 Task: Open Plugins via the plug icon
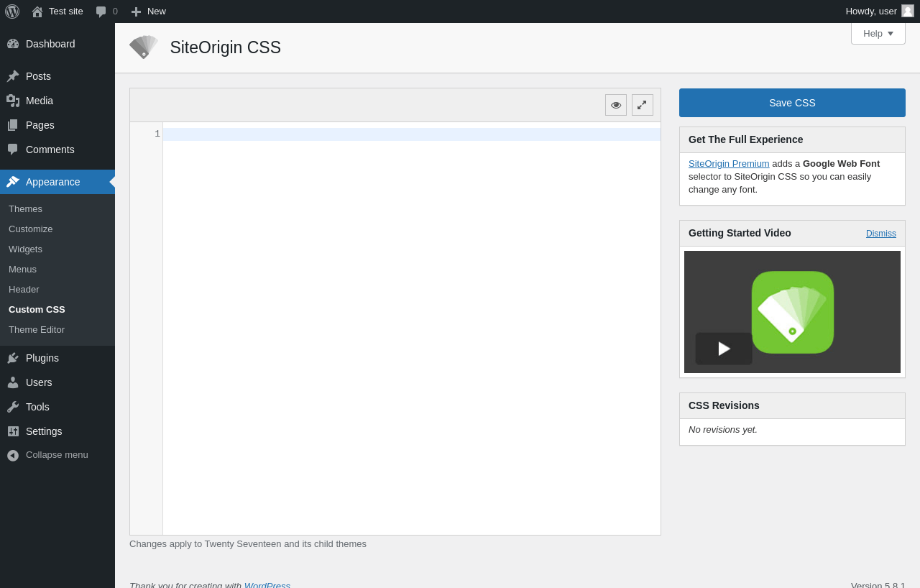click(x=13, y=358)
